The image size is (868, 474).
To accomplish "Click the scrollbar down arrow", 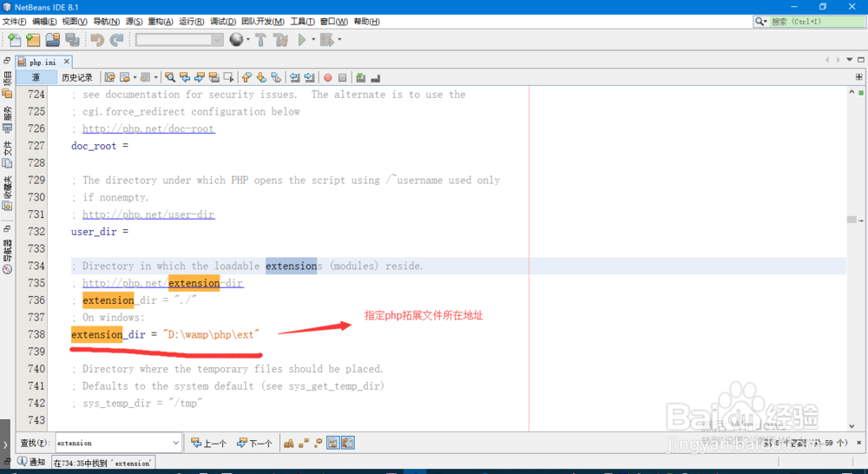I will [x=852, y=426].
